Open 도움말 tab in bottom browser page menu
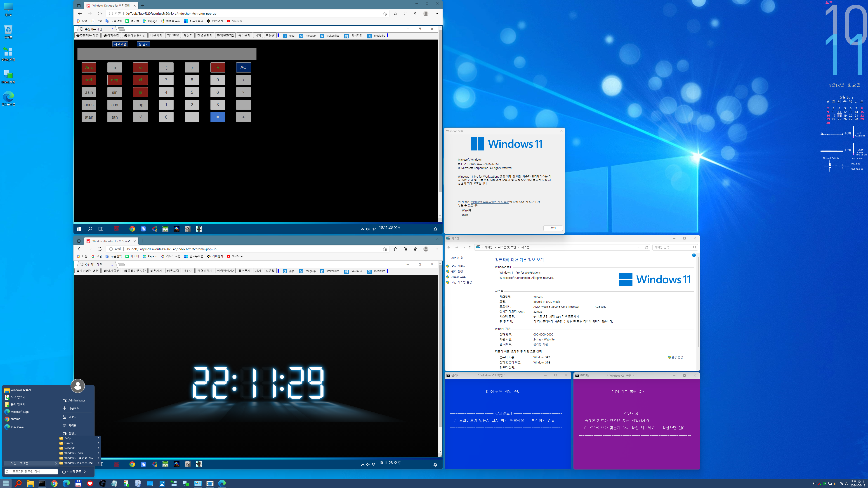 coord(270,271)
